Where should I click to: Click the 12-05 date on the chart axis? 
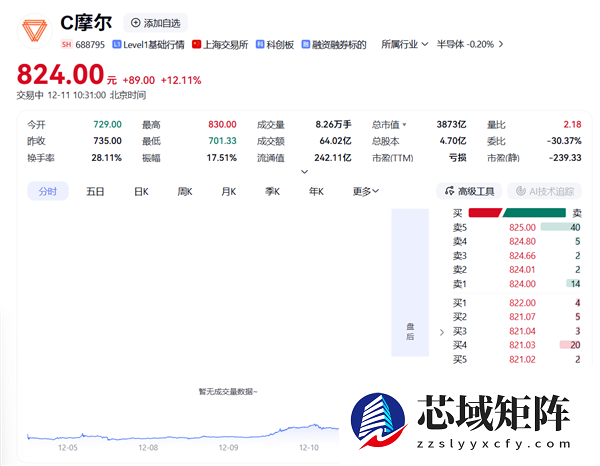pos(68,447)
